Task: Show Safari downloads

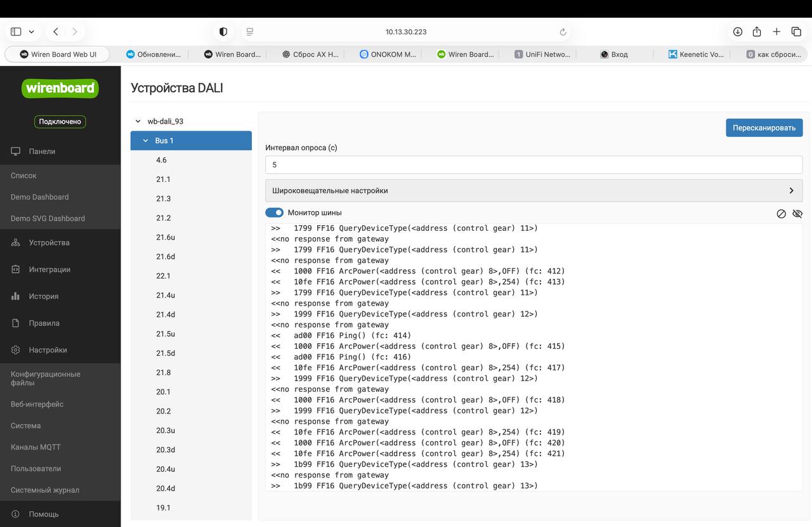Action: click(738, 32)
